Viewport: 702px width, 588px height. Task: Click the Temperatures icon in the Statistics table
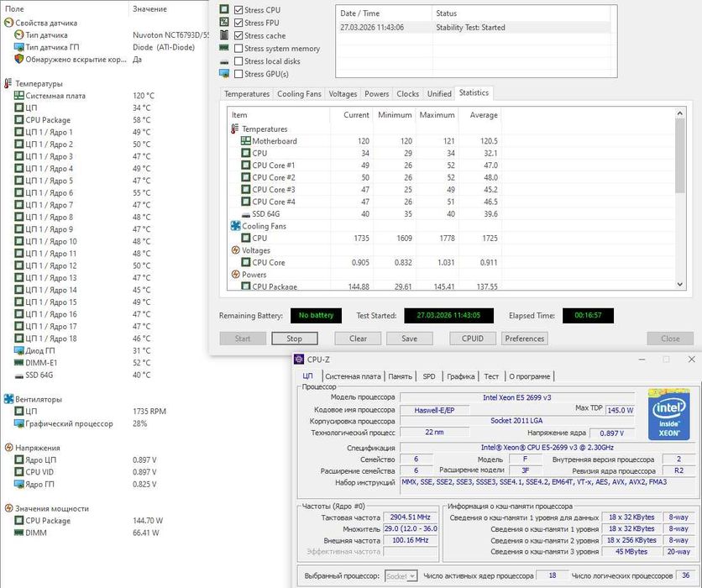click(235, 129)
